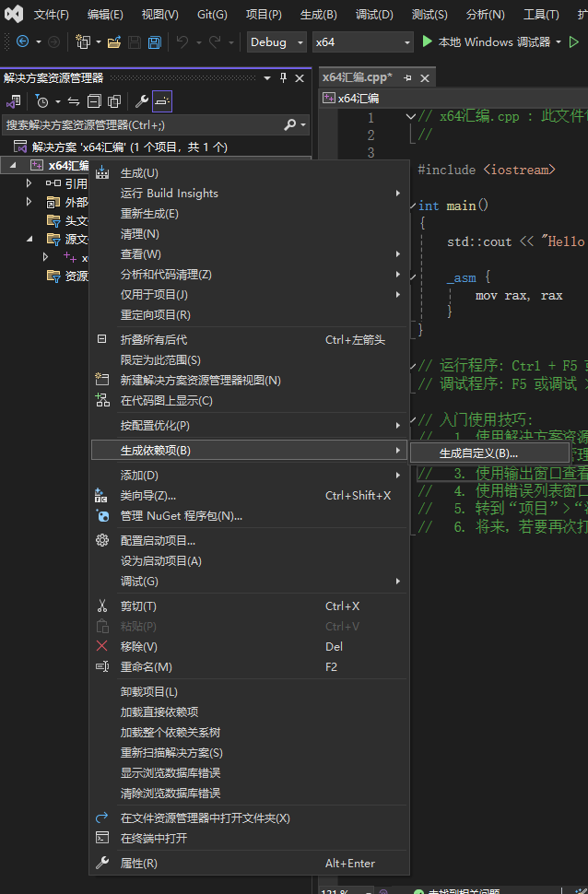Select 清理(N) context menu item
The width and height of the screenshot is (588, 894).
pyautogui.click(x=249, y=234)
